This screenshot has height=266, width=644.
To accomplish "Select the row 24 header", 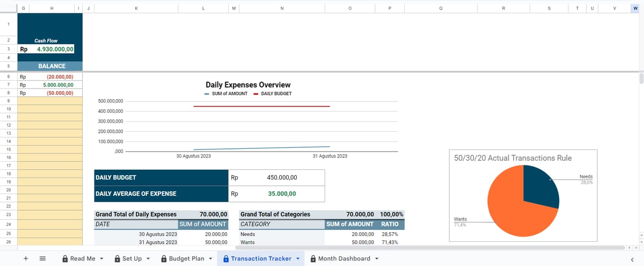I will click(x=9, y=224).
